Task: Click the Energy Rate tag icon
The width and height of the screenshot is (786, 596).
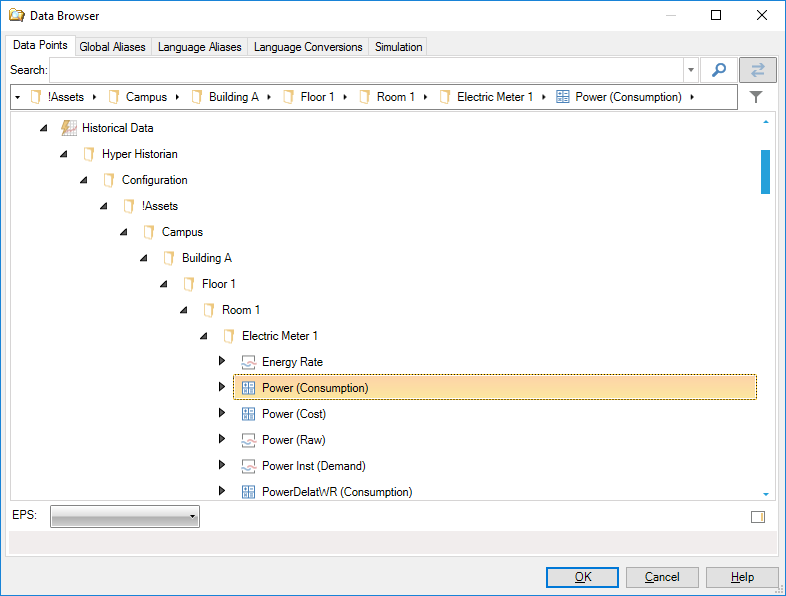Action: (249, 362)
